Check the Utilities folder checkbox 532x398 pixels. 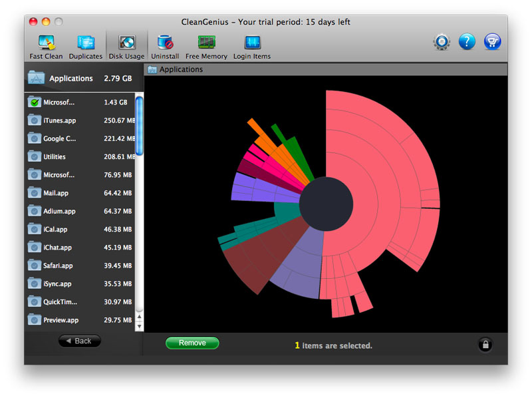coord(35,156)
